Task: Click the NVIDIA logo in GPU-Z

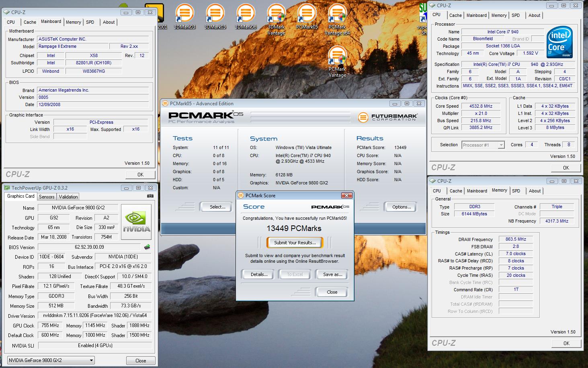Action: tap(137, 222)
